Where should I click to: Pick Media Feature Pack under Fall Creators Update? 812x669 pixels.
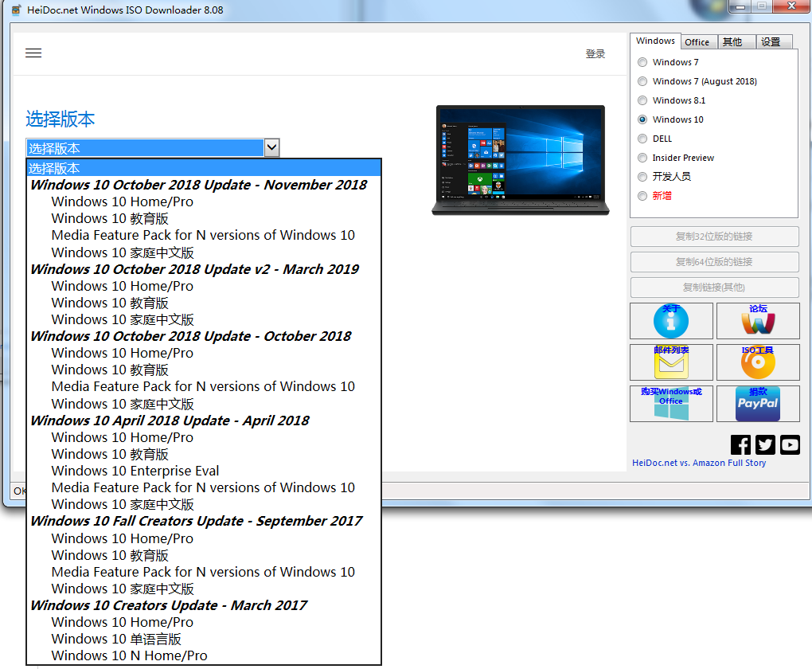click(204, 572)
